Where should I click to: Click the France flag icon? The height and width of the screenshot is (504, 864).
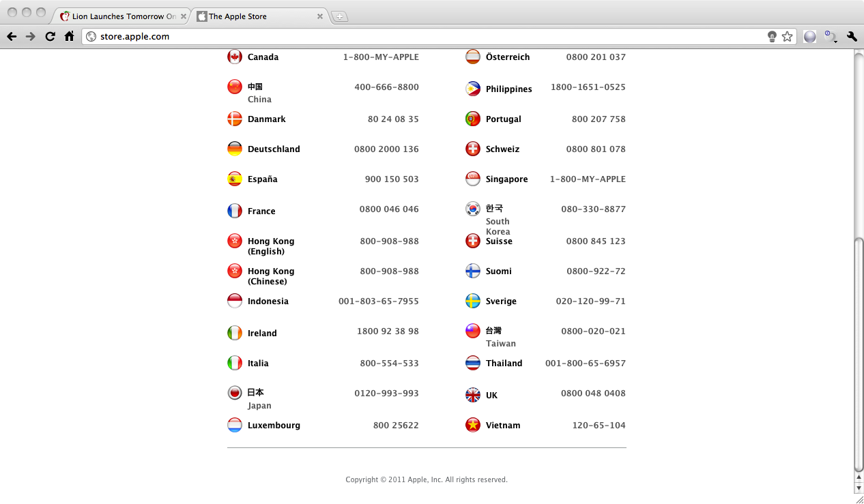[235, 211]
